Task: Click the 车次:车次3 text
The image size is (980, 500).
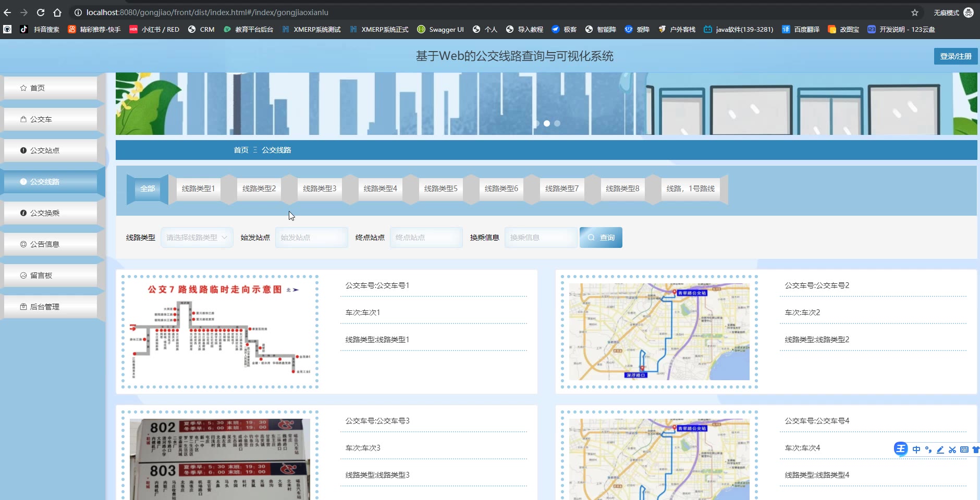Action: pyautogui.click(x=363, y=448)
